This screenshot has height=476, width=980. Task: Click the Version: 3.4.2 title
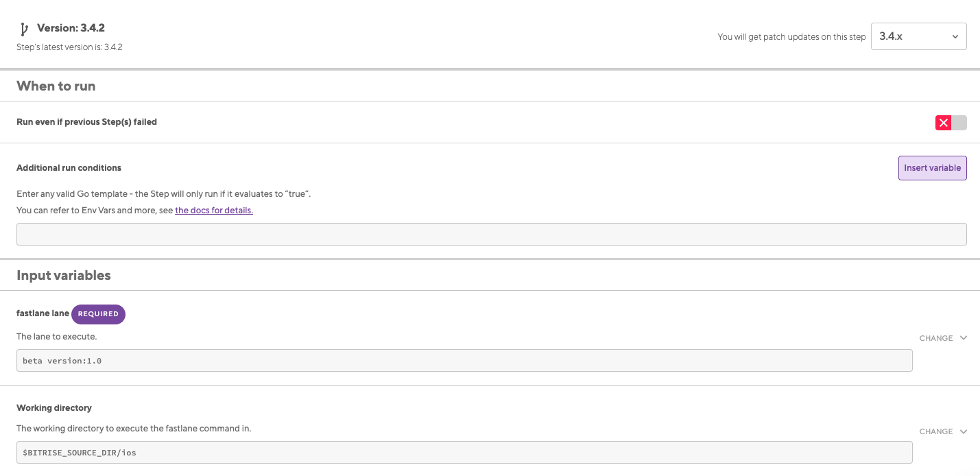click(x=71, y=28)
